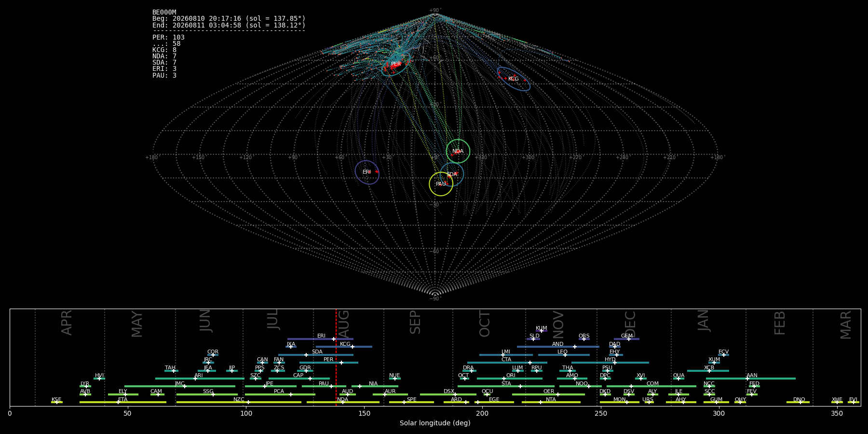The width and height of the screenshot is (868, 434).
Task: Click the Solar longitude axis label
Action: pos(435,423)
